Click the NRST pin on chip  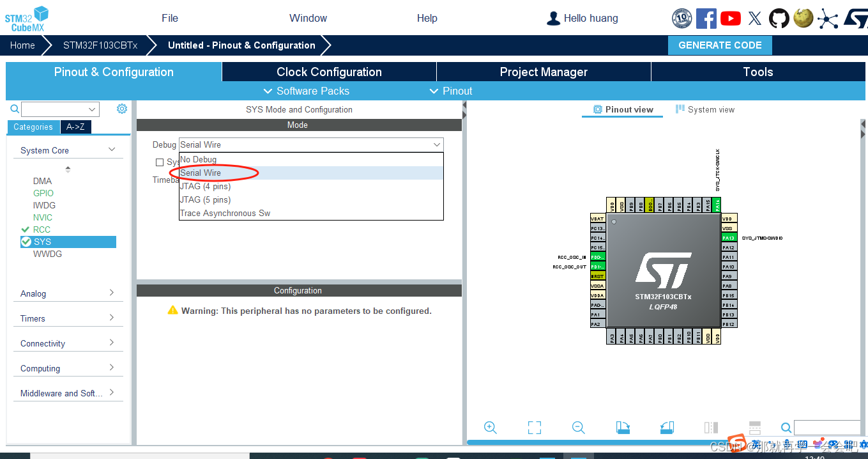point(598,276)
